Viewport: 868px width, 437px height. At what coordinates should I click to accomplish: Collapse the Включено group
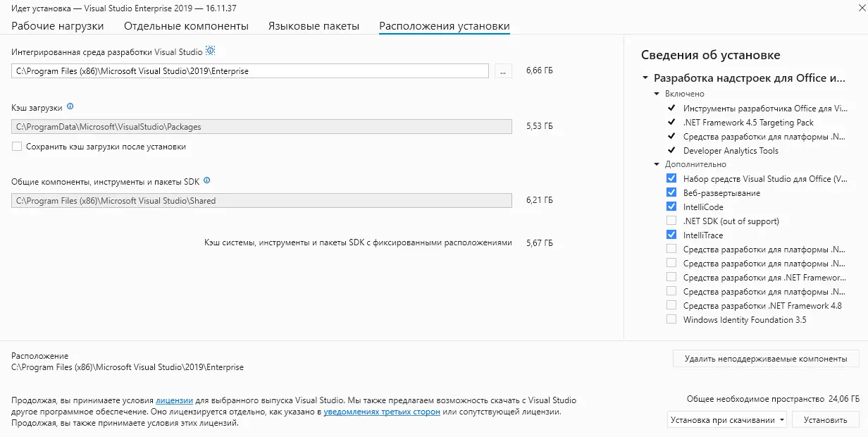click(657, 94)
